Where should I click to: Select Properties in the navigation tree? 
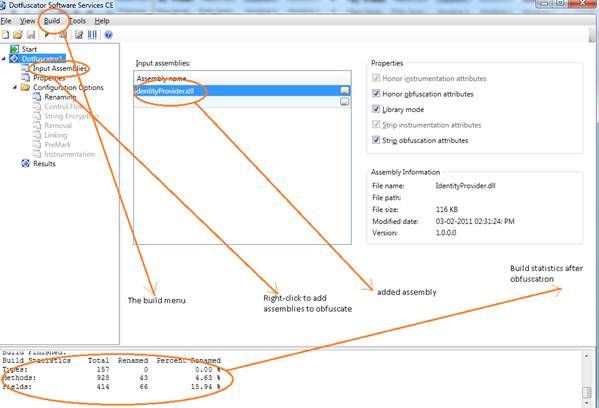49,78
